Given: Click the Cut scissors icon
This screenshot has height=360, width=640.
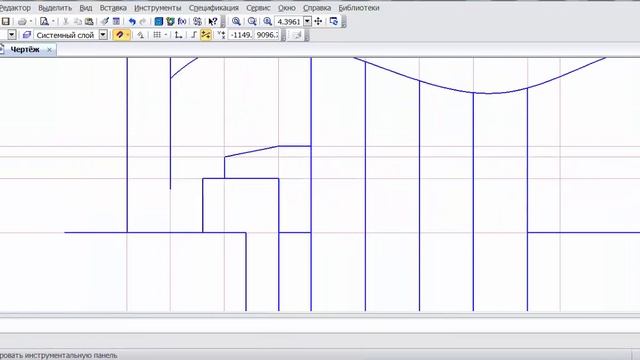Looking at the screenshot, I should coord(66,22).
